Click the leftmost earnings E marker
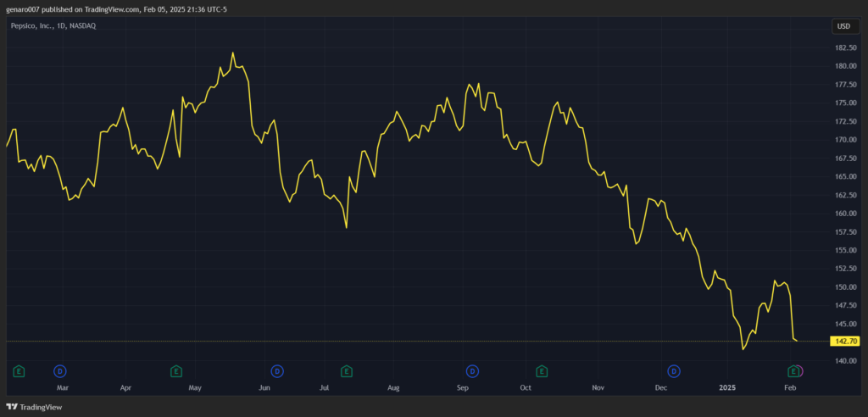Screen dimensions: 868x417 19,371
